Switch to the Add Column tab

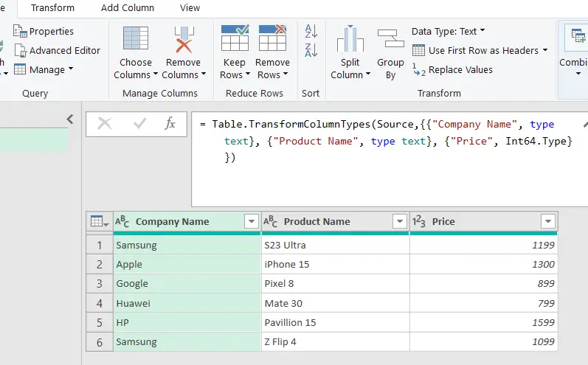coord(128,8)
